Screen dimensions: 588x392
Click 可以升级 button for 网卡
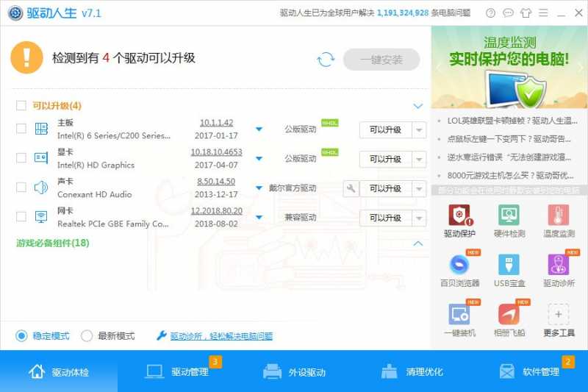coord(385,218)
